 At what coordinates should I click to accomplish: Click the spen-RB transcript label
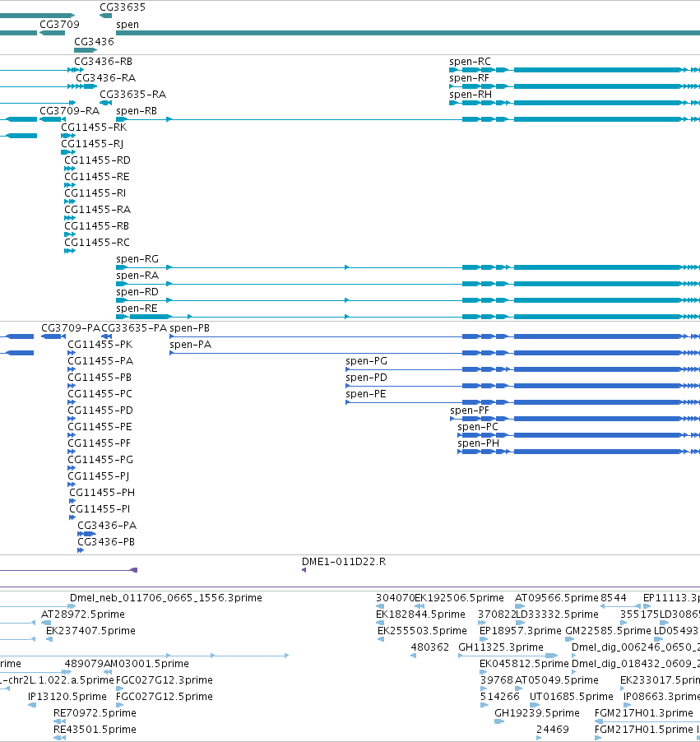click(x=137, y=111)
